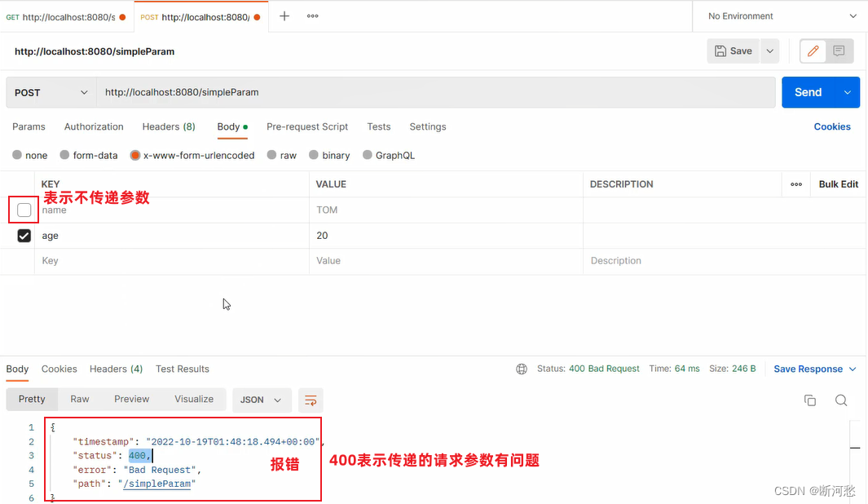Click the search response magnifier icon
The width and height of the screenshot is (868, 504).
point(839,400)
